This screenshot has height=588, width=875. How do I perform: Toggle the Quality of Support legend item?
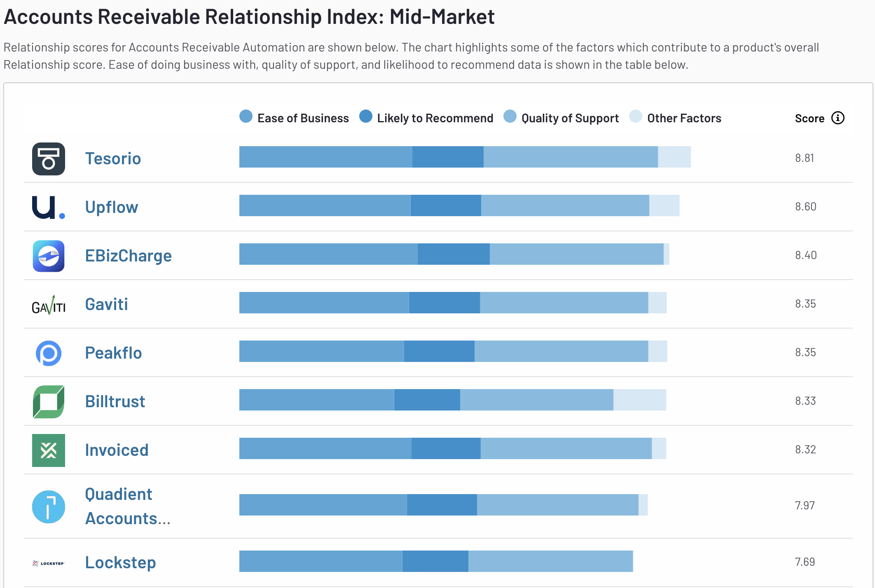(x=561, y=118)
